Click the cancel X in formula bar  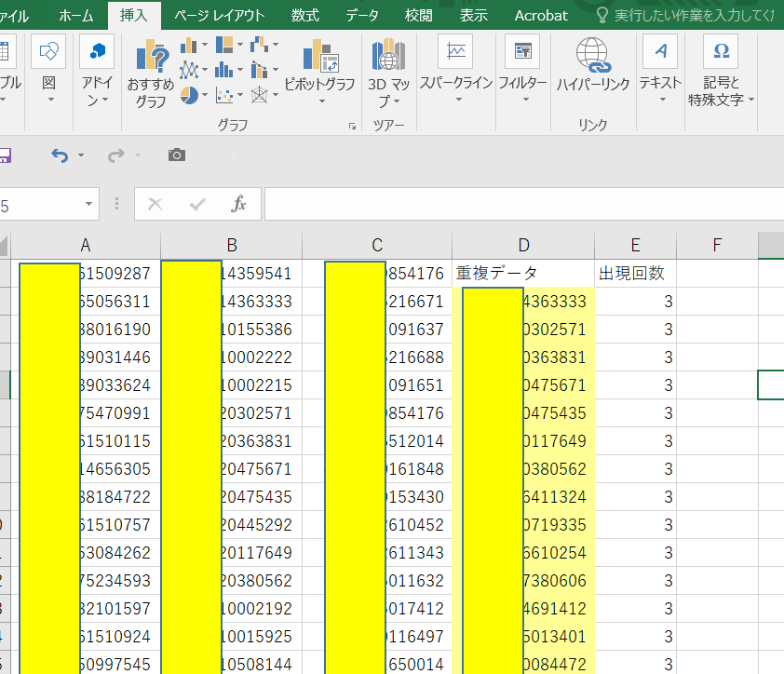tap(155, 204)
